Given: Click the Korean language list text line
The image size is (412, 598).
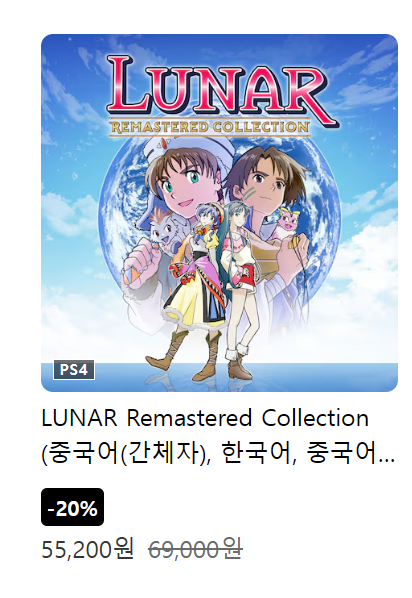Looking at the screenshot, I should [218, 454].
